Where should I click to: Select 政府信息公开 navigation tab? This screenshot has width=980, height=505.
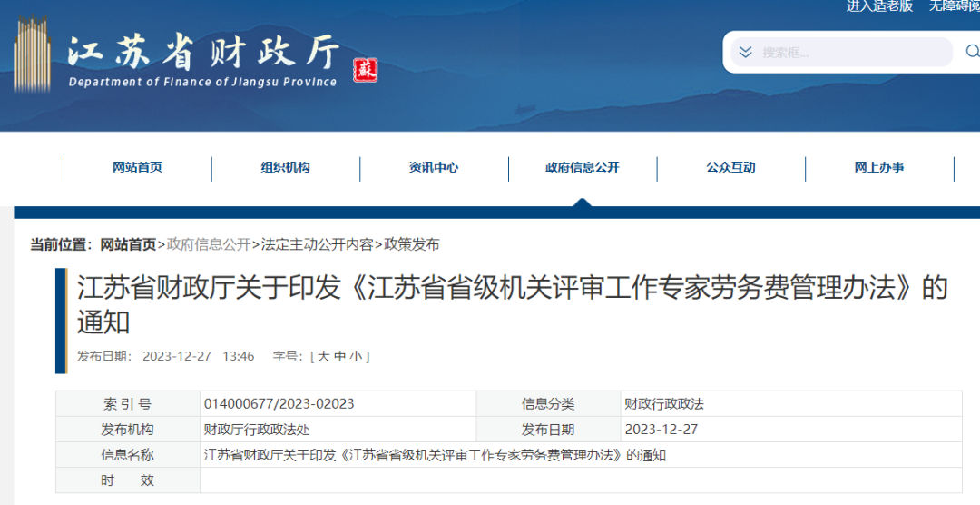583,167
